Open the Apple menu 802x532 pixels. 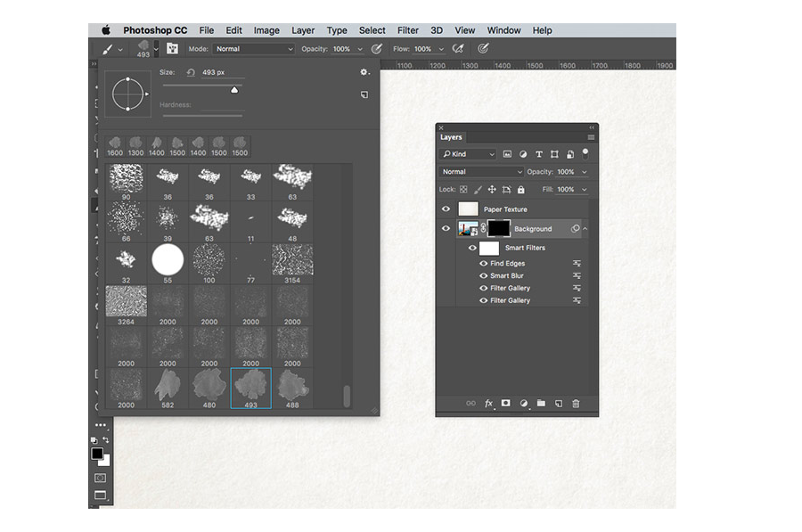coord(106,30)
